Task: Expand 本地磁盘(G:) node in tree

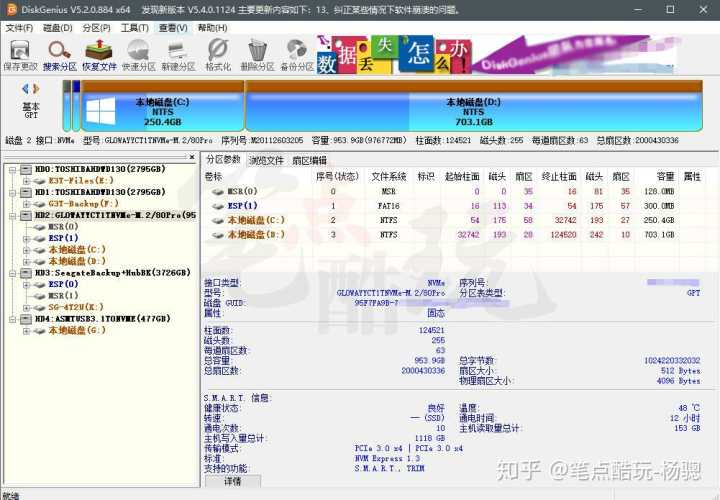Action: pyautogui.click(x=26, y=331)
